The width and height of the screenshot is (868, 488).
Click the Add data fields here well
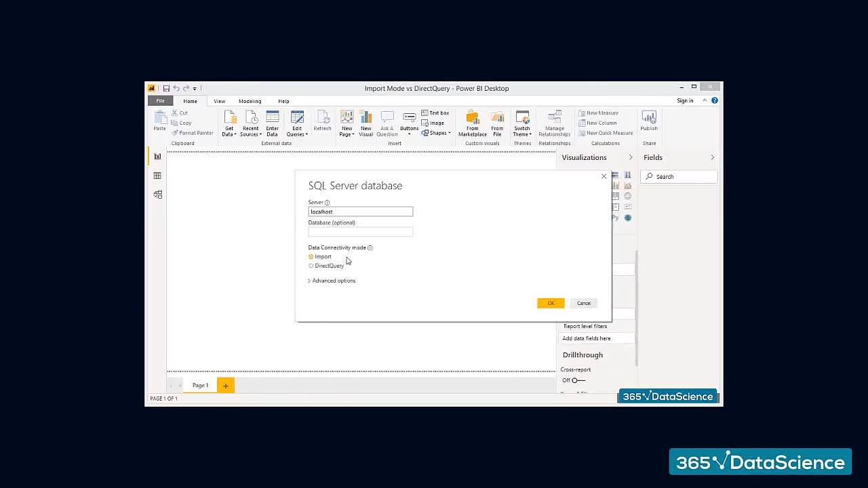597,338
